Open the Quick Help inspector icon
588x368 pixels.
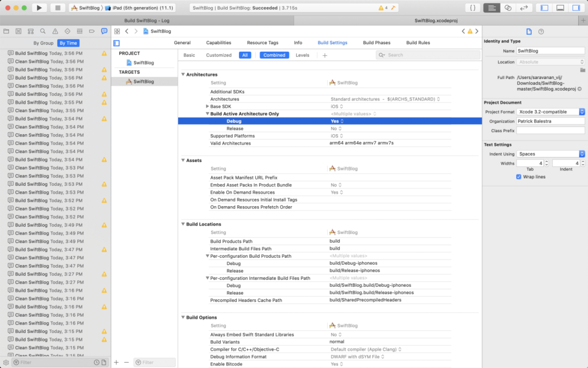point(541,32)
